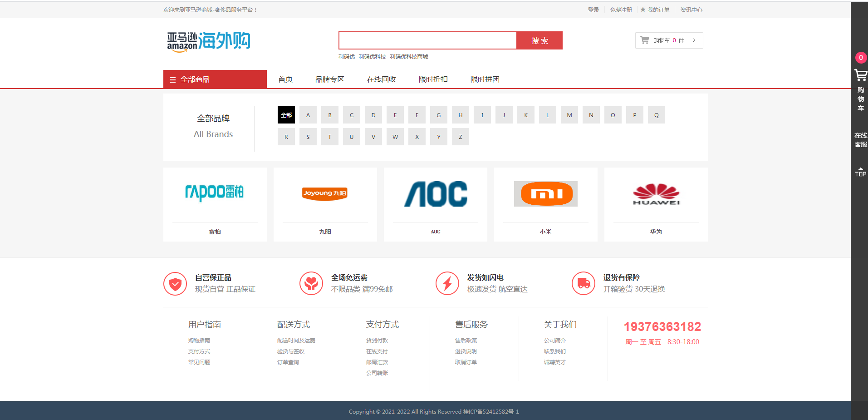Go to the 品牌专区 tab
This screenshot has width=868, height=420.
[330, 79]
